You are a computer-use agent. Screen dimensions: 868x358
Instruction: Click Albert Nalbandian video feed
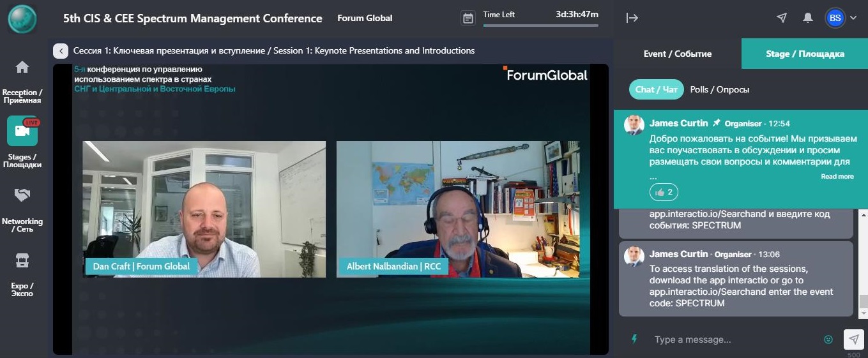click(x=458, y=209)
